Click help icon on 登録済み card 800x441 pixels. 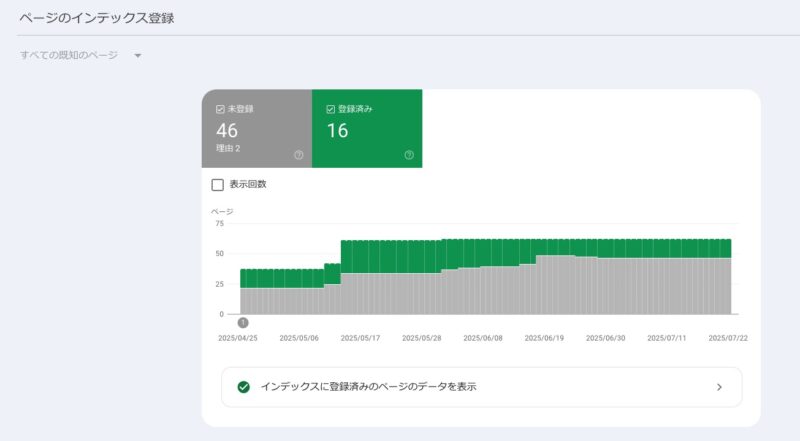(409, 155)
